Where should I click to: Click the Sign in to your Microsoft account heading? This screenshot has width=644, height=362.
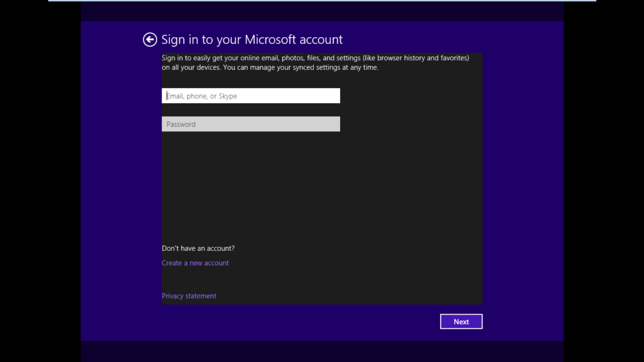click(252, 40)
